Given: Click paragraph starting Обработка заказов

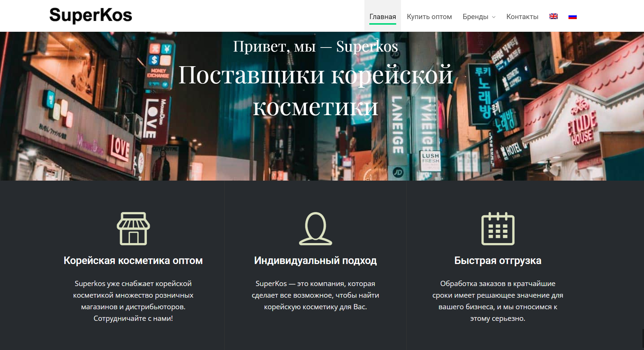Looking at the screenshot, I should pyautogui.click(x=498, y=301).
